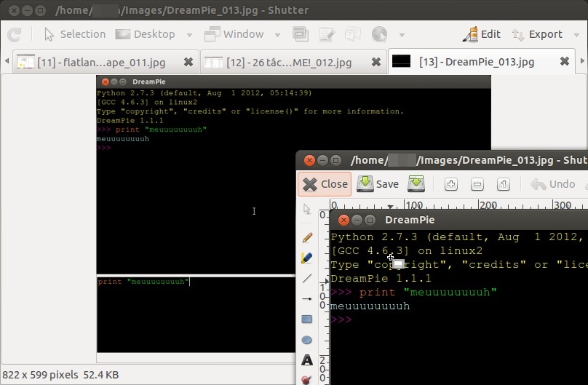The height and width of the screenshot is (385, 588).
Task: Click the horizontal ruler in the editor
Action: point(458,205)
